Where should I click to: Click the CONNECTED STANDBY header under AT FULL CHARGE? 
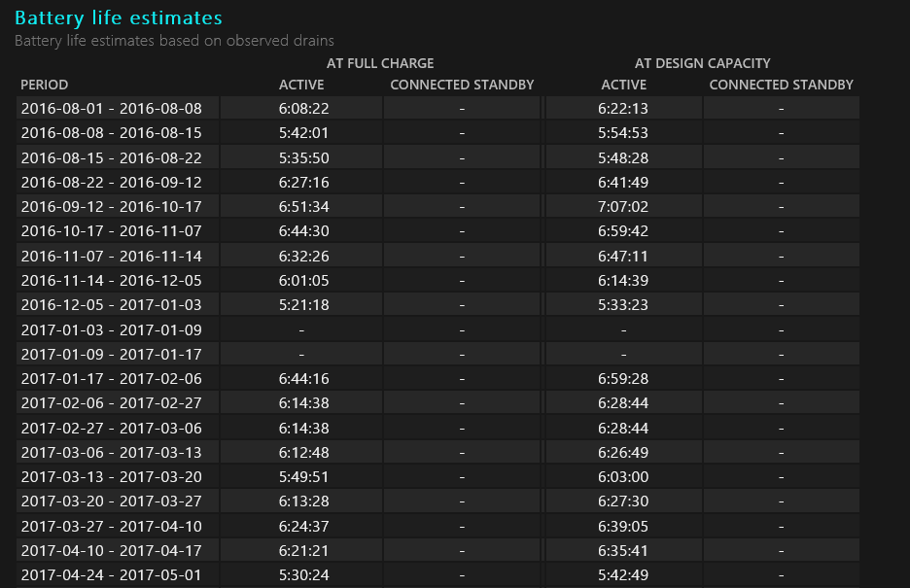462,85
